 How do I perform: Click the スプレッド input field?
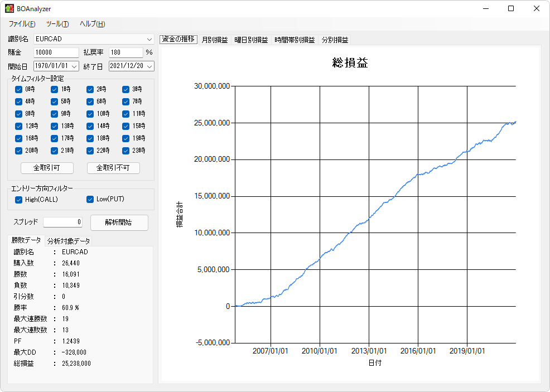click(63, 222)
